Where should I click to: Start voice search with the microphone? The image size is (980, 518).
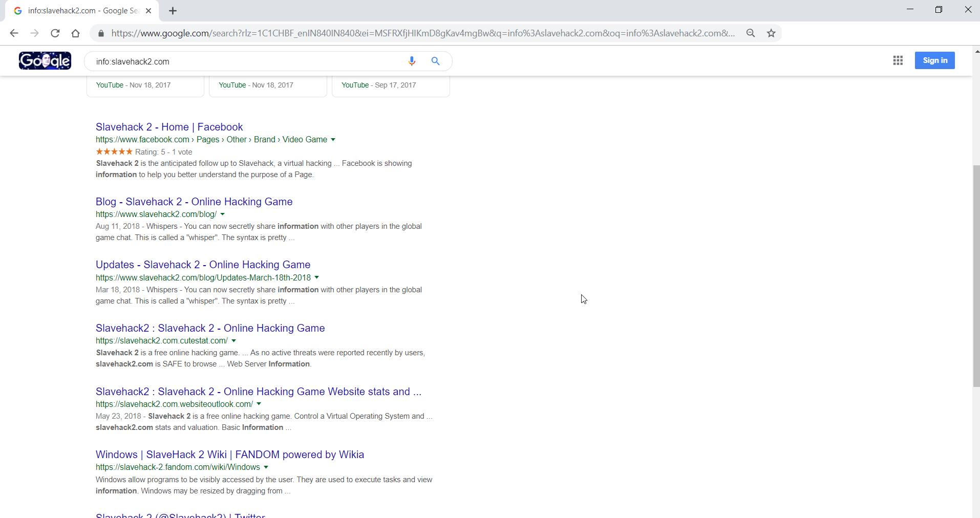412,61
